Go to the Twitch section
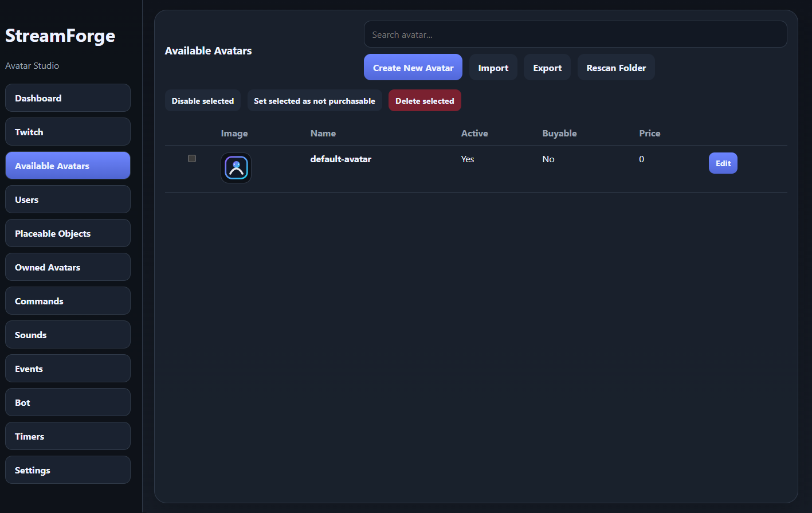Screen dimensions: 812x513 [68, 132]
